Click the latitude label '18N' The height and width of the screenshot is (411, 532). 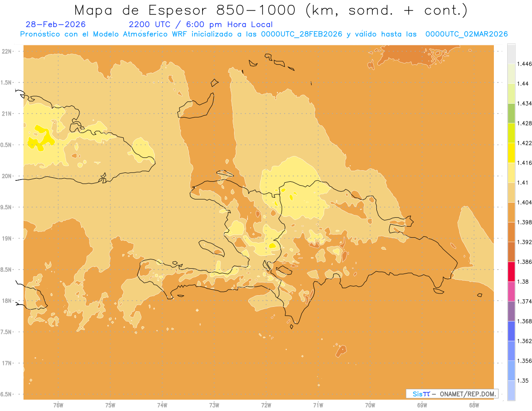pos(7,301)
